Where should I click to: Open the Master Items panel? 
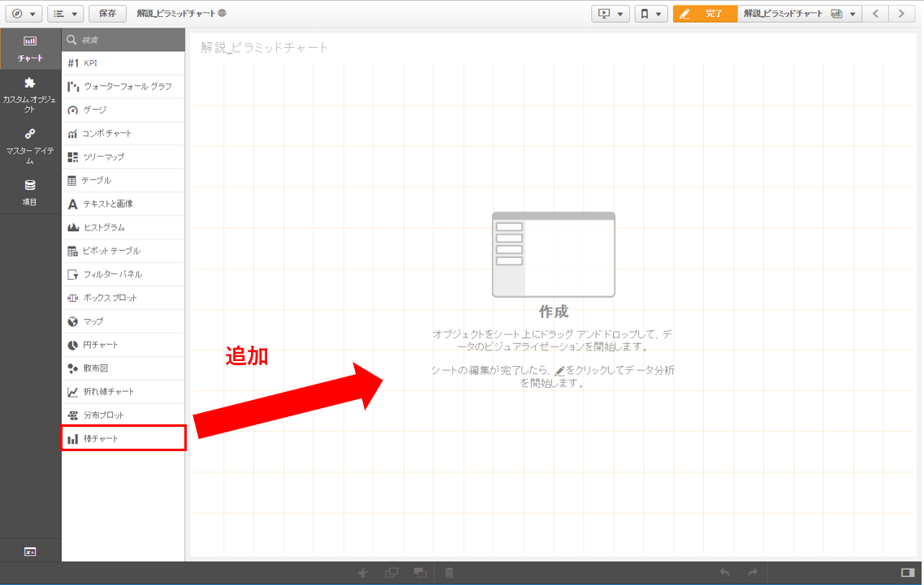30,143
